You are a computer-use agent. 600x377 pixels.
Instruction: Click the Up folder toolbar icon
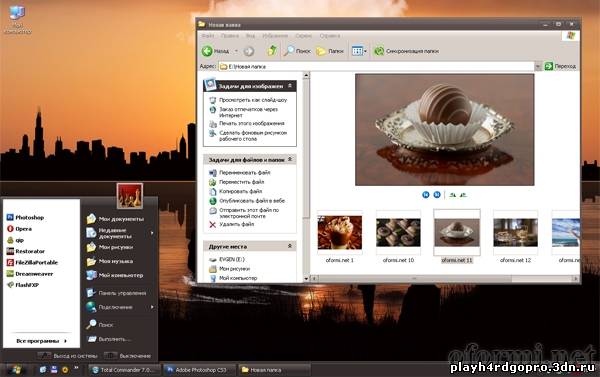click(272, 51)
